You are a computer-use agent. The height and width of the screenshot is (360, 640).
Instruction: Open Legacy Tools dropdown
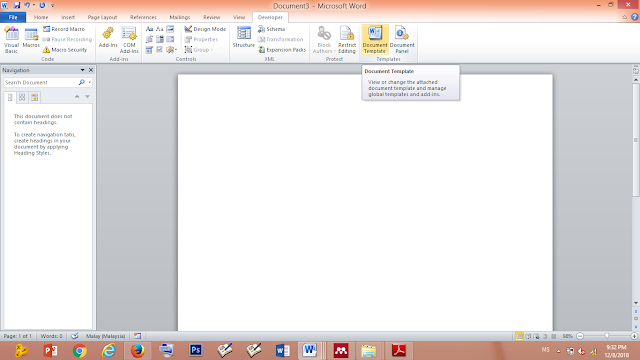(171, 50)
